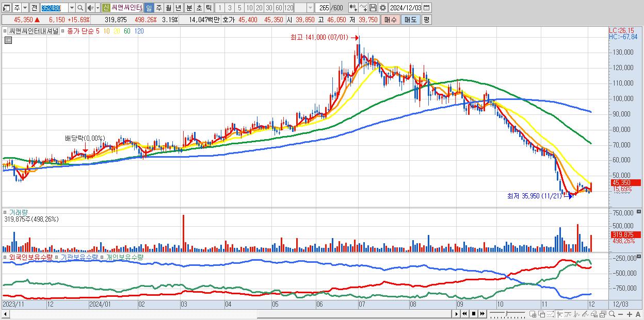
Task: Select the 10 interval button
Action: coord(249,8)
